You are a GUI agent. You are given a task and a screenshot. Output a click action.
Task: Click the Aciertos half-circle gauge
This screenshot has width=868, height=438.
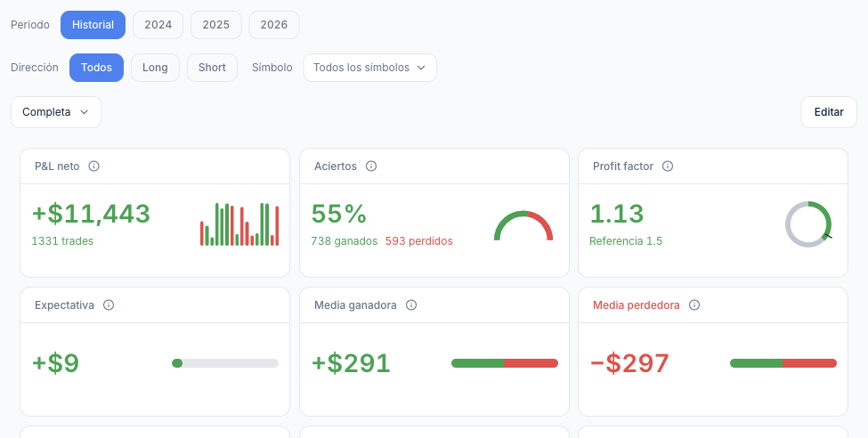(523, 225)
